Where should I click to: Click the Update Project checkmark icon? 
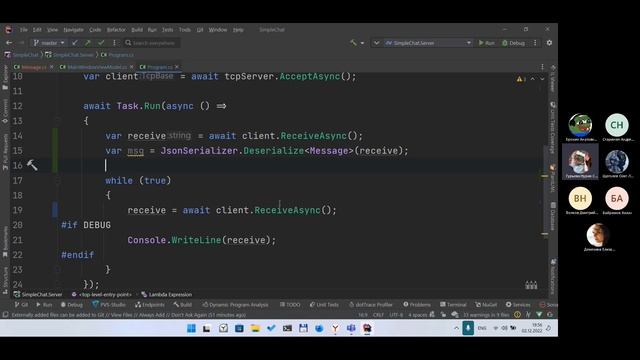pos(75,42)
